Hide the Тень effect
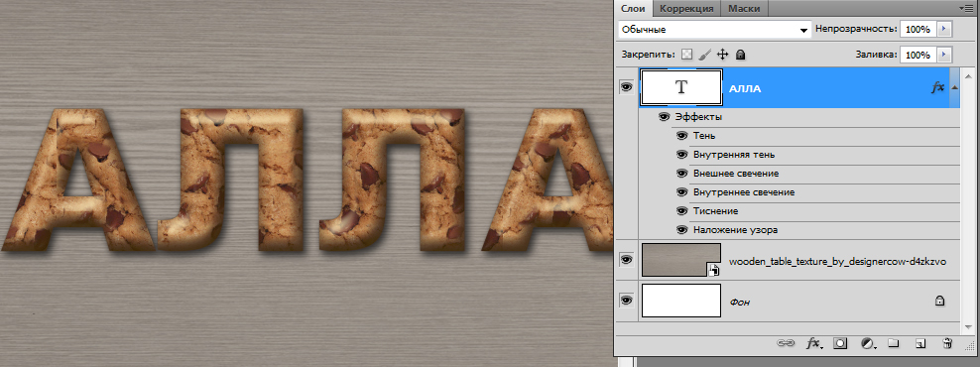This screenshot has height=367, width=980. [x=681, y=136]
